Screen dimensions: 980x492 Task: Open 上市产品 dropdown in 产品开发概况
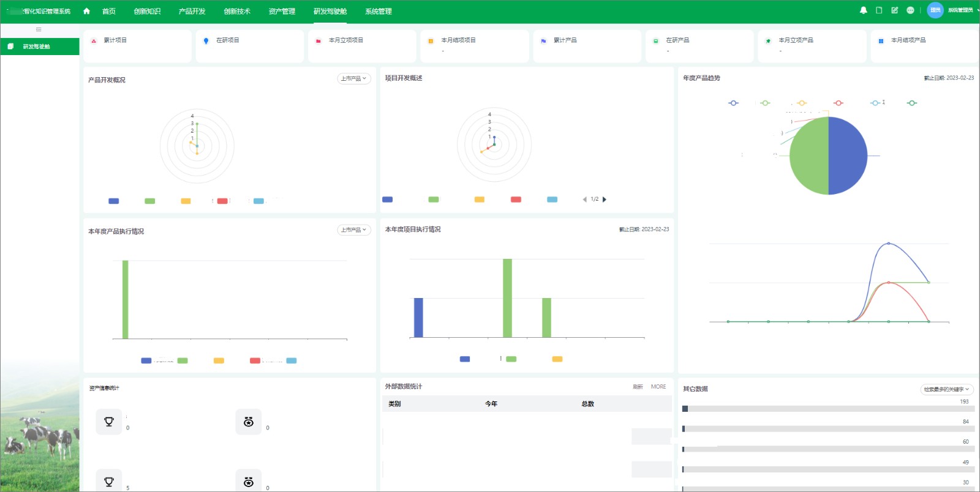(354, 78)
